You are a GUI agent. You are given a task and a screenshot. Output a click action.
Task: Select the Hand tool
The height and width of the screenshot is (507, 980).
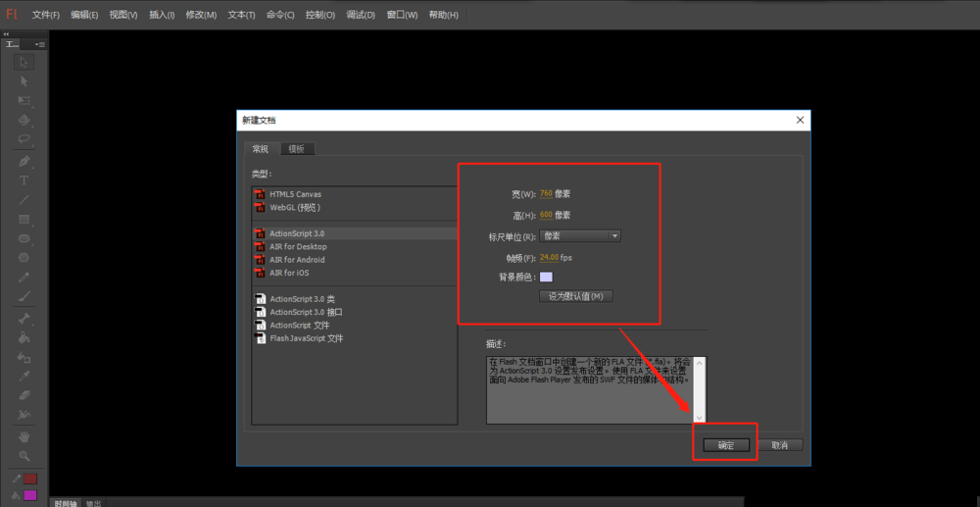(x=24, y=436)
